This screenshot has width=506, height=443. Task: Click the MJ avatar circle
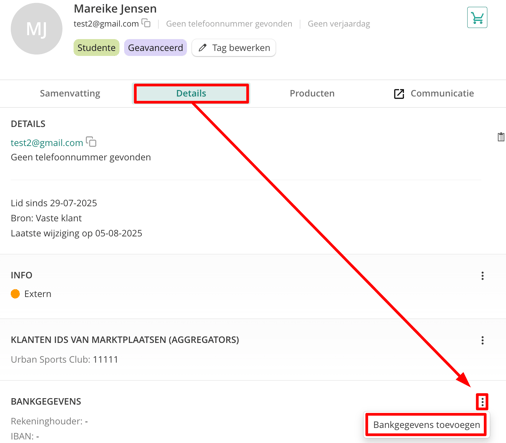pos(36,29)
